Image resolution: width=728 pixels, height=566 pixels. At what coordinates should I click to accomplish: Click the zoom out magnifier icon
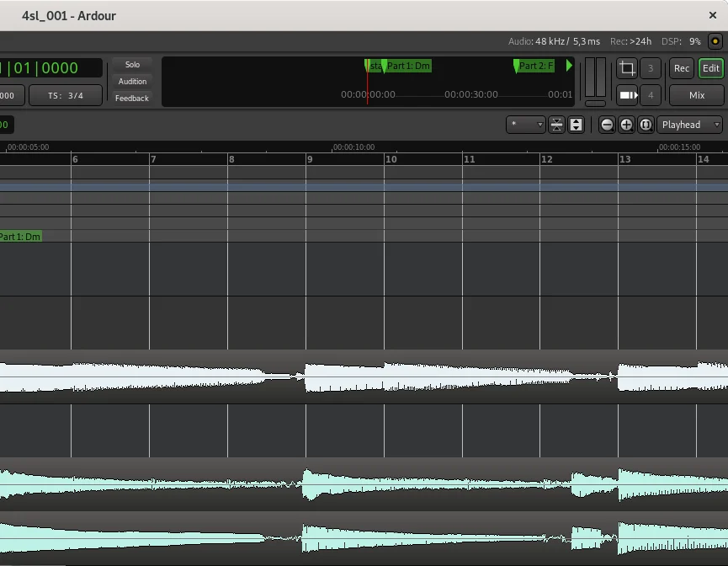tap(607, 125)
